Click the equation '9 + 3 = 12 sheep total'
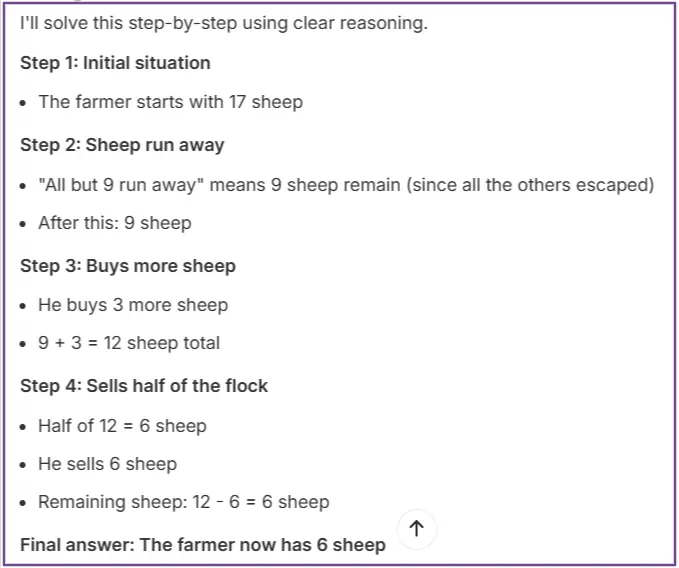The width and height of the screenshot is (679, 568). [129, 343]
